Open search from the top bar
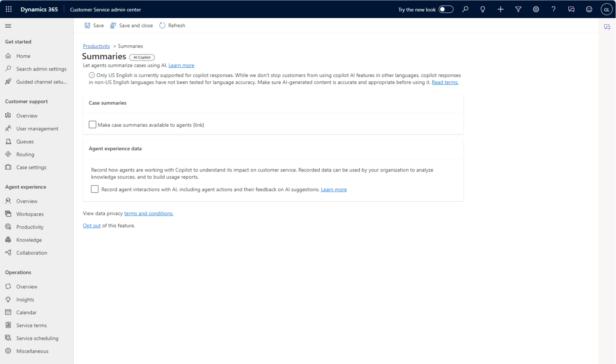The height and width of the screenshot is (364, 616). (465, 9)
